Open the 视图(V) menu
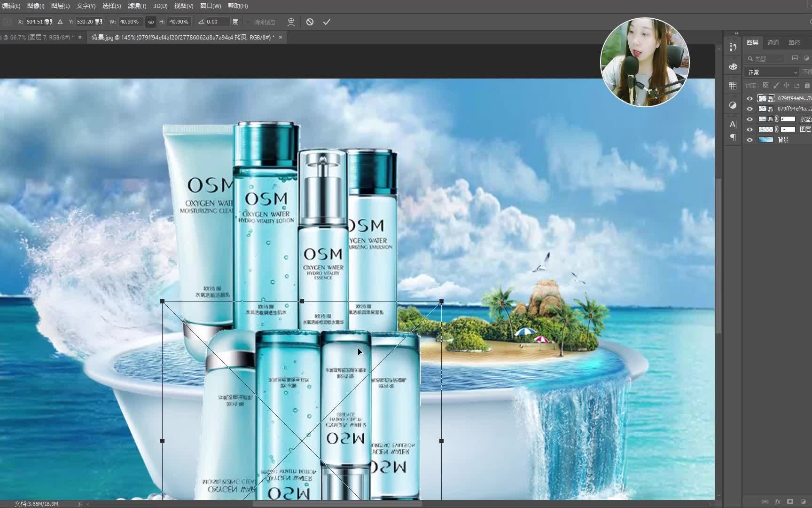The height and width of the screenshot is (508, 812). (184, 6)
